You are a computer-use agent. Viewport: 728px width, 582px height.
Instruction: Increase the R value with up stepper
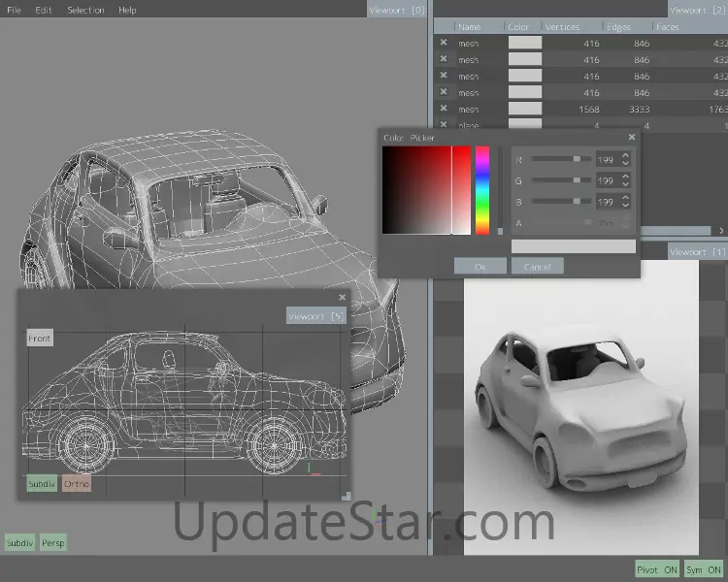pyautogui.click(x=625, y=156)
